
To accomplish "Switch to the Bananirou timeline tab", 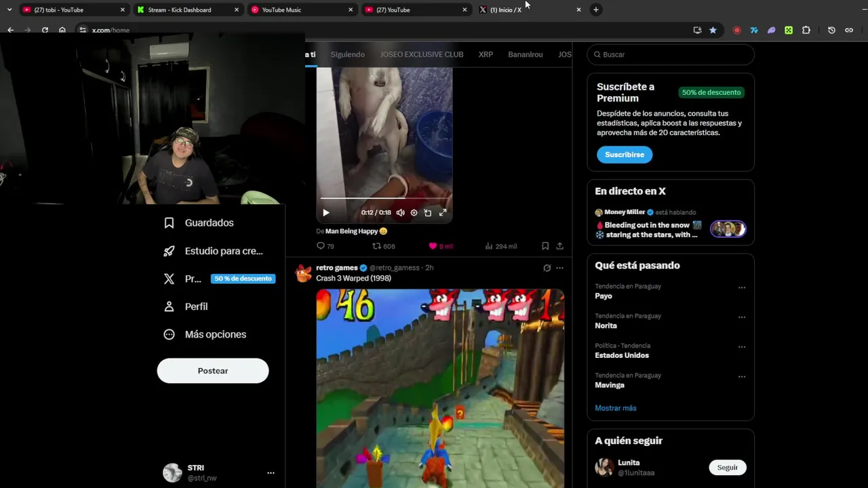I will [x=526, y=54].
